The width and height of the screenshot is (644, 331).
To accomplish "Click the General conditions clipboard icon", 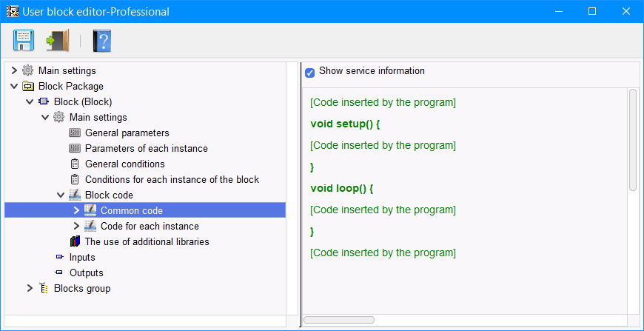I will pos(75,164).
